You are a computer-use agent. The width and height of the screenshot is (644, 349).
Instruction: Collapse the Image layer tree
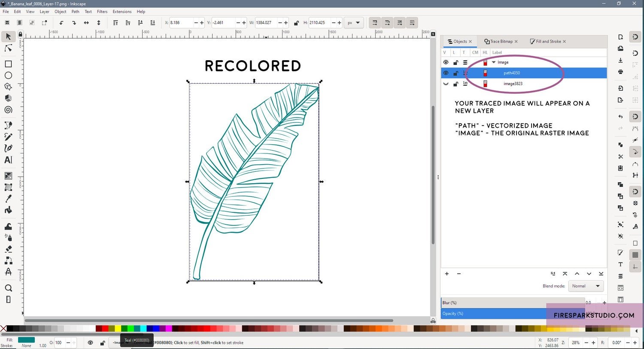pyautogui.click(x=494, y=62)
